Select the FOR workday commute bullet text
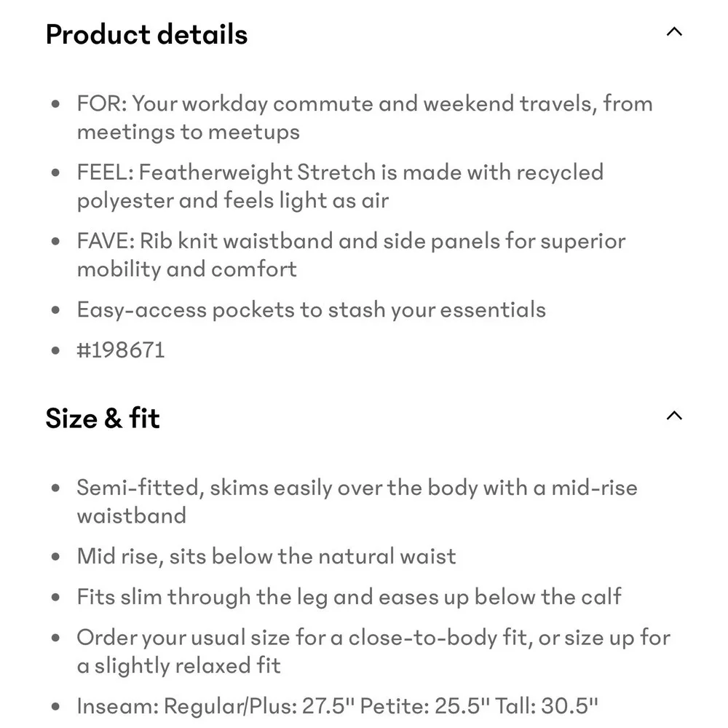Viewport: 728px width, 728px height. (x=365, y=117)
